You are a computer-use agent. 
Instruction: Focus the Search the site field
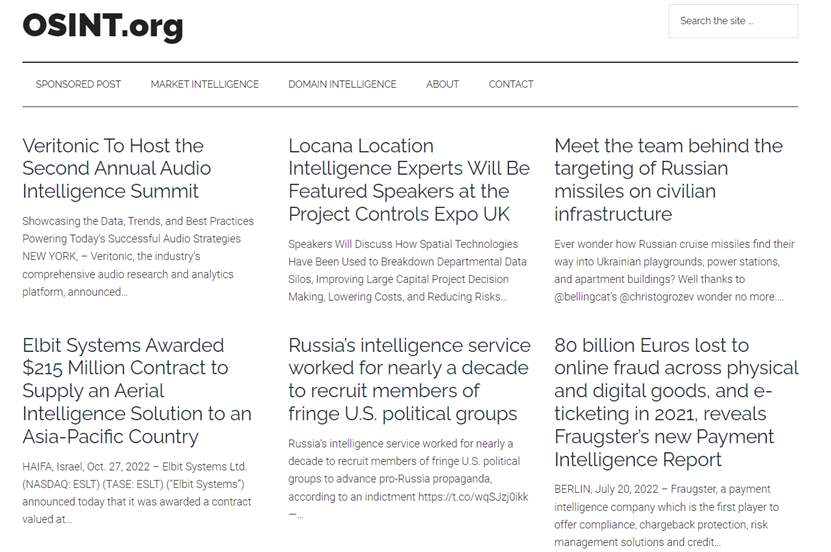pos(733,21)
